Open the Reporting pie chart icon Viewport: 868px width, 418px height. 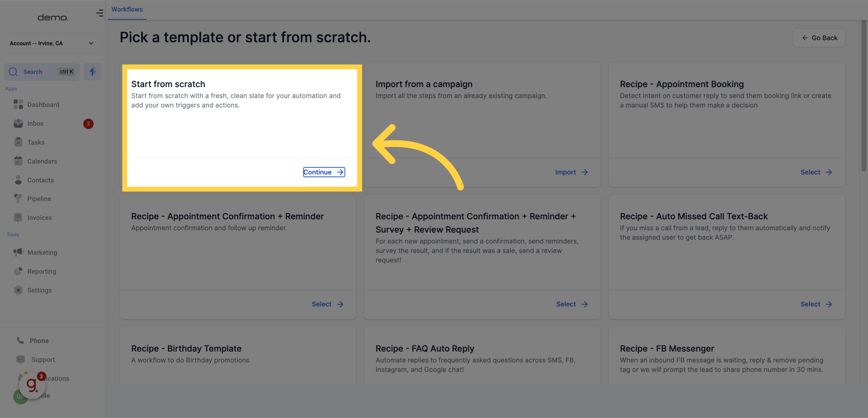(18, 271)
